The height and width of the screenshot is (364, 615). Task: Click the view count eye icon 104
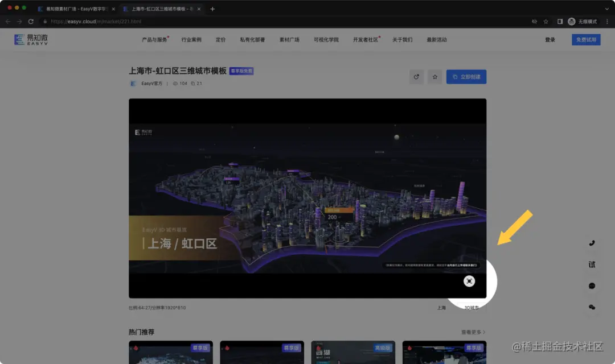coord(175,83)
